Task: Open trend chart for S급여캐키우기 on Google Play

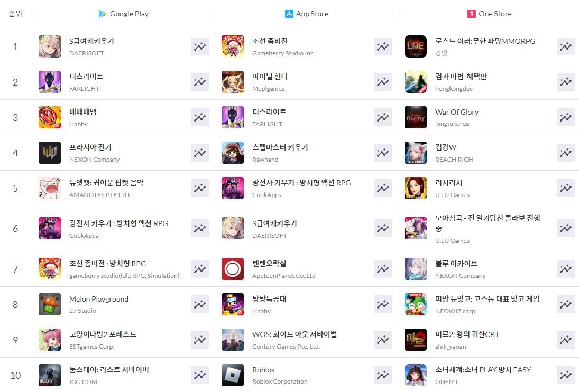Action: tap(200, 46)
